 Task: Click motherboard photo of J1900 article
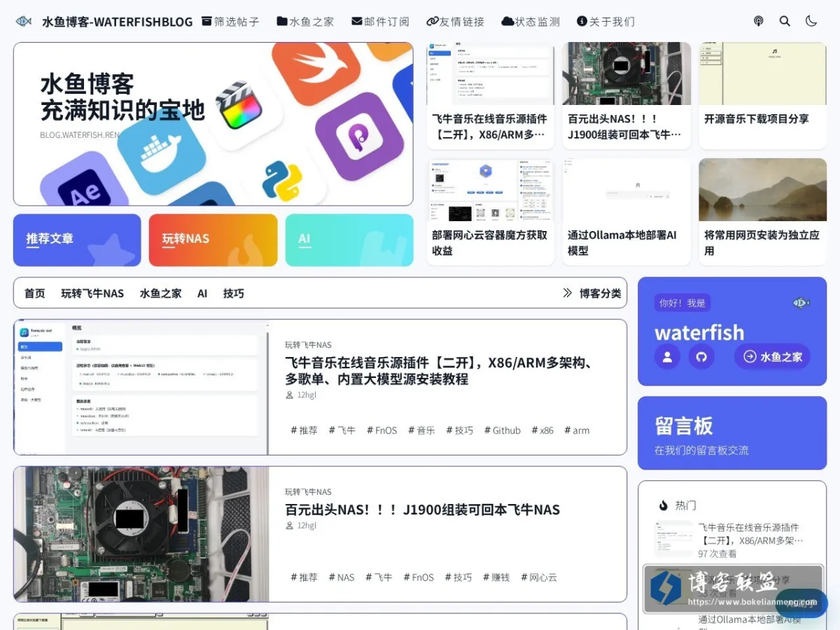click(141, 534)
